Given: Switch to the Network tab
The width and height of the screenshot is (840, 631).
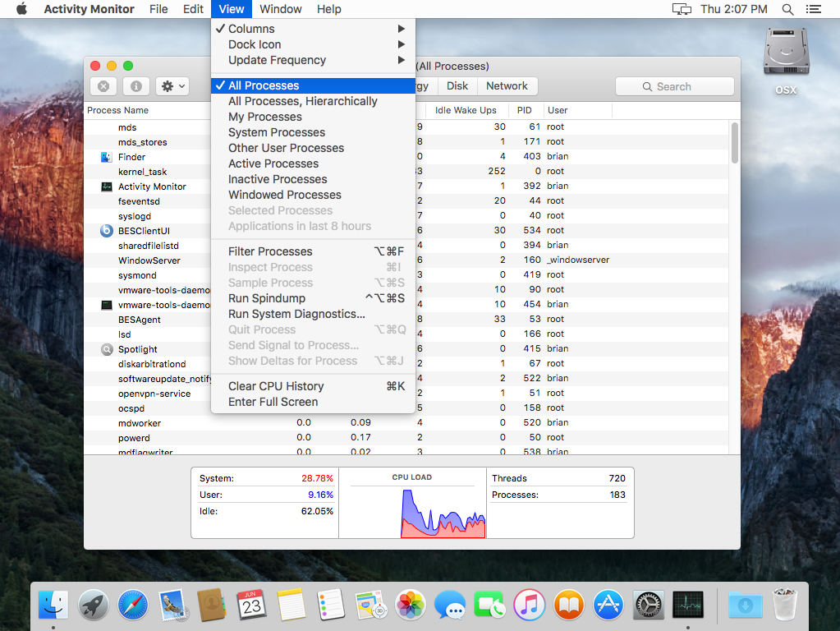Looking at the screenshot, I should click(507, 86).
